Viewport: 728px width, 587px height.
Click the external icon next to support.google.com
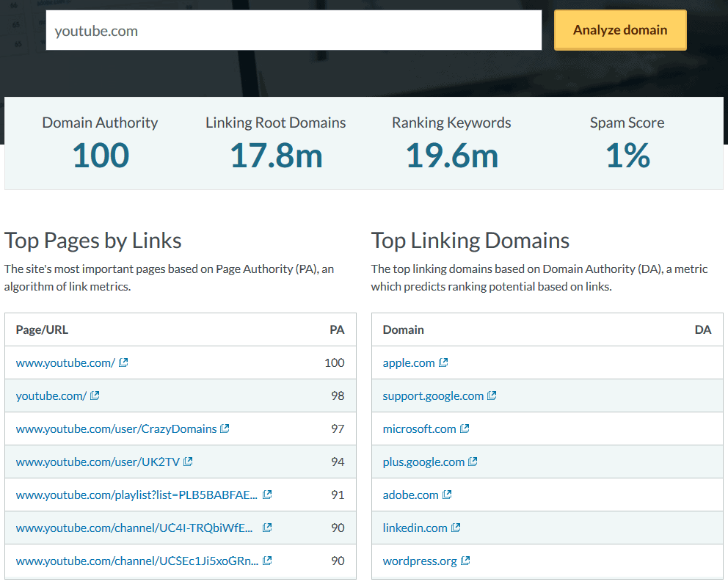(492, 395)
